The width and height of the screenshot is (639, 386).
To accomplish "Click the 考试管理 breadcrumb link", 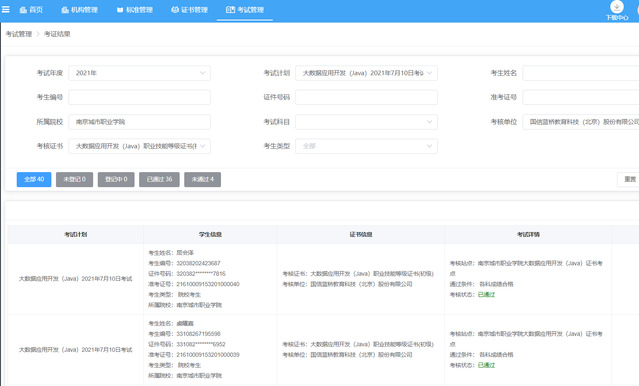I will [x=19, y=34].
